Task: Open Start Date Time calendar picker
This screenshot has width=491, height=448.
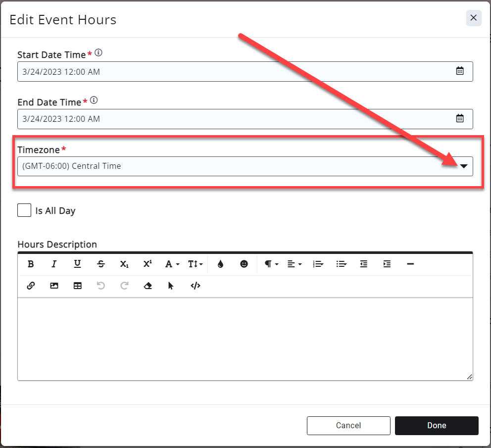Action: 460,71
